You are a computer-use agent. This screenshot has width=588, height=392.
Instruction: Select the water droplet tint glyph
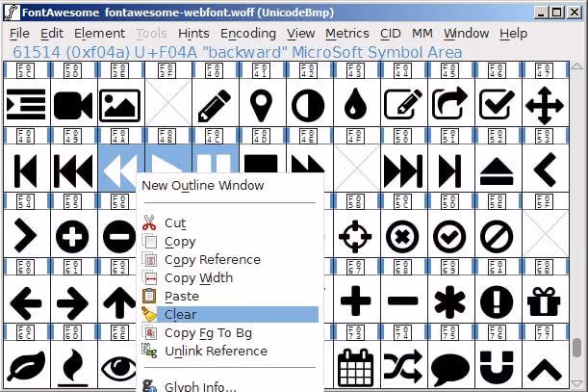click(355, 104)
